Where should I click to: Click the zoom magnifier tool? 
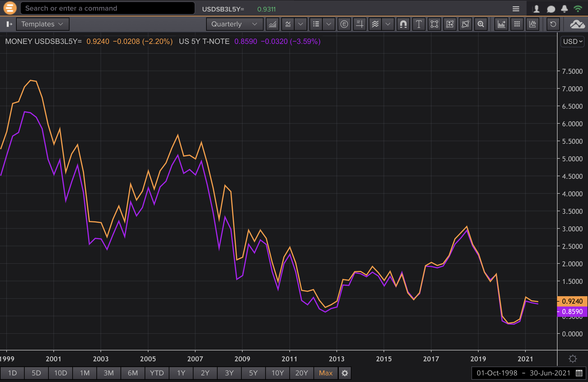point(481,24)
